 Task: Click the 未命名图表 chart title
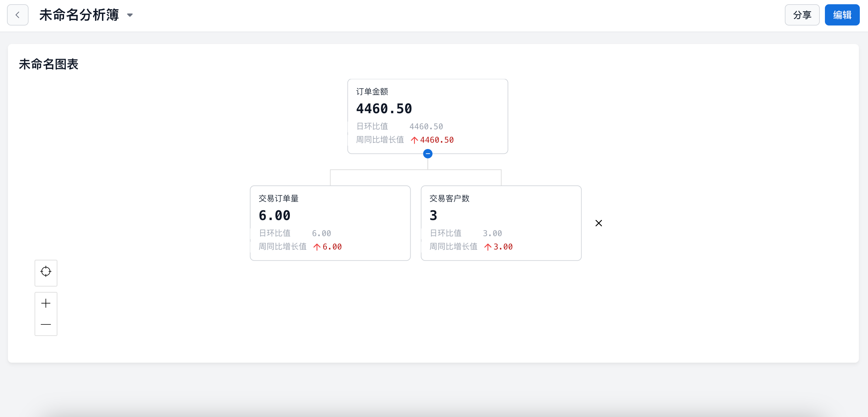49,64
